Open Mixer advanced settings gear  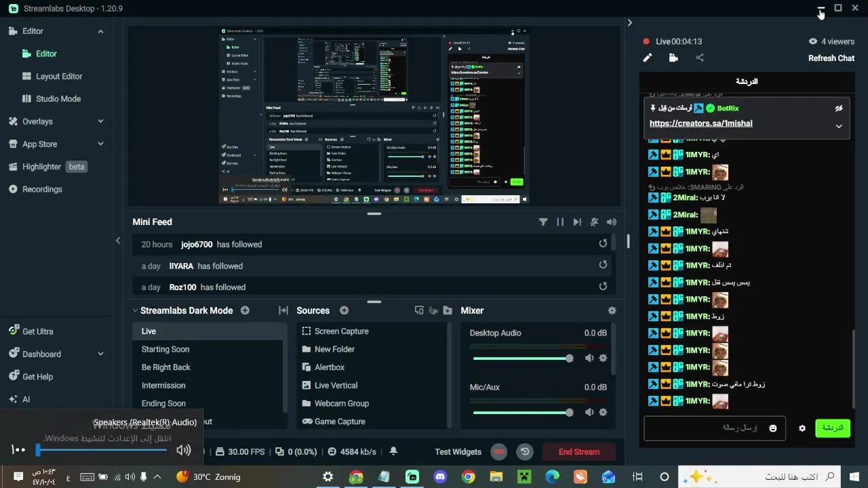[612, 310]
